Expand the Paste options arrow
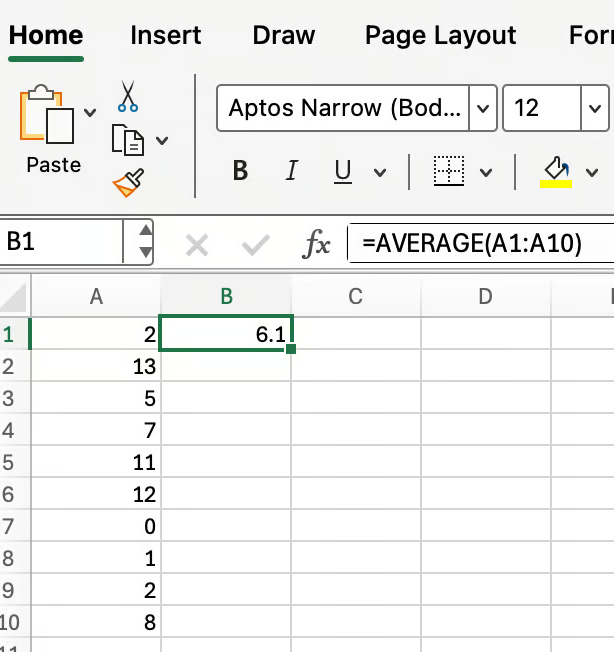The image size is (614, 652). click(x=90, y=112)
